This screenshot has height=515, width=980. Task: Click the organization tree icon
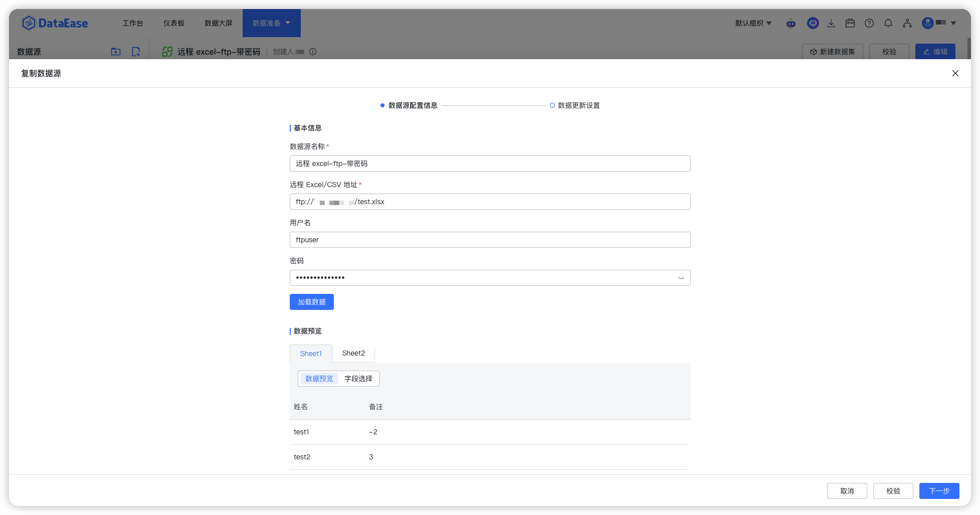pyautogui.click(x=907, y=23)
